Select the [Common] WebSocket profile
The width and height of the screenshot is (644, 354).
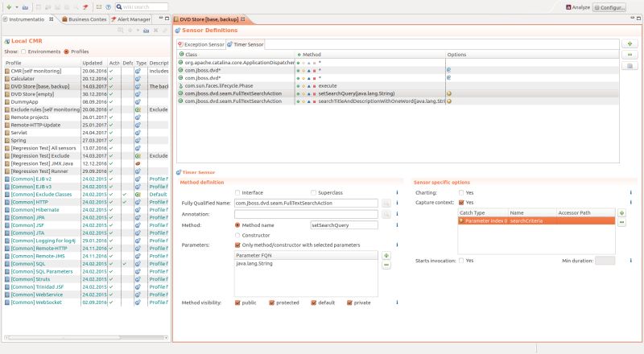coord(86,303)
